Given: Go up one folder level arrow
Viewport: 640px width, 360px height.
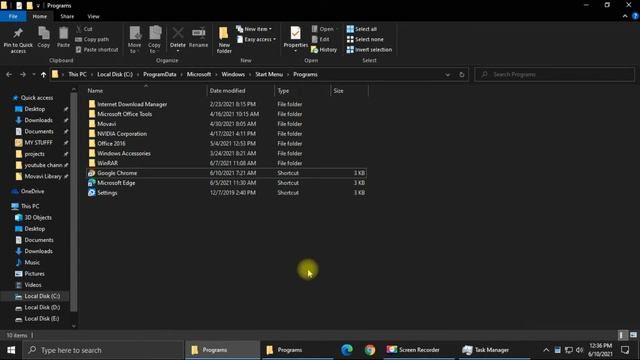Looking at the screenshot, I should 43,75.
